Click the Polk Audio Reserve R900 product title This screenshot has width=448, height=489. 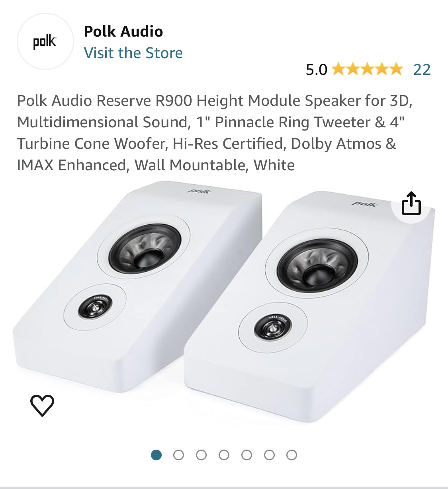pyautogui.click(x=215, y=132)
